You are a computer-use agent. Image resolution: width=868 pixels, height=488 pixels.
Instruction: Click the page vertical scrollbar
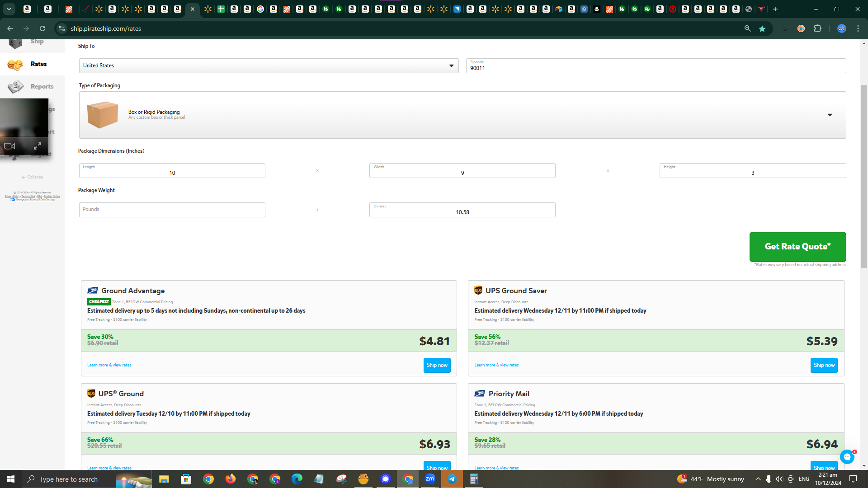pyautogui.click(x=864, y=176)
